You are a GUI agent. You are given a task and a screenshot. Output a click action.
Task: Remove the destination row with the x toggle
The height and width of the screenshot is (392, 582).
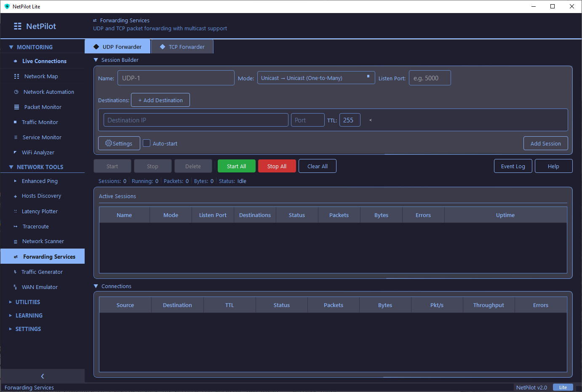370,120
